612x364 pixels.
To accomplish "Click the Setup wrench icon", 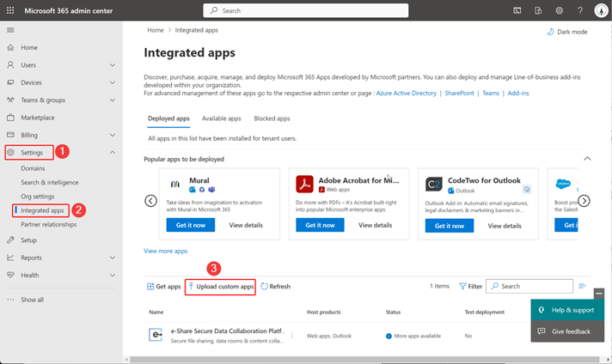I will click(x=10, y=240).
